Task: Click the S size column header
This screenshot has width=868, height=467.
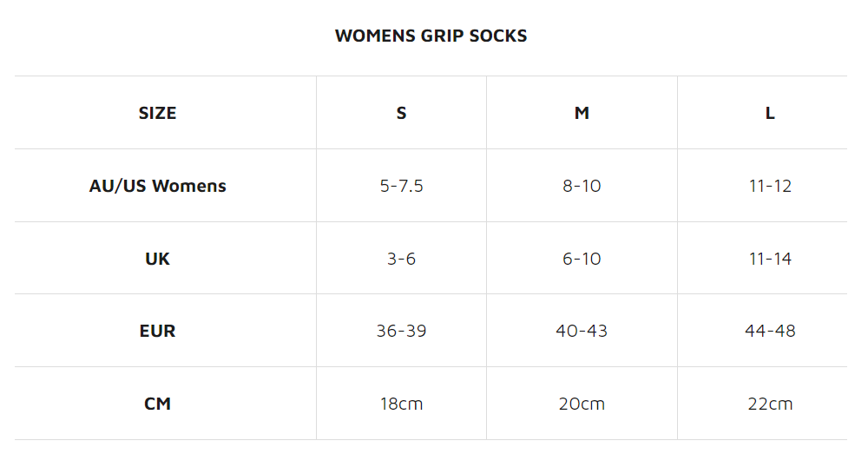Action: (401, 113)
